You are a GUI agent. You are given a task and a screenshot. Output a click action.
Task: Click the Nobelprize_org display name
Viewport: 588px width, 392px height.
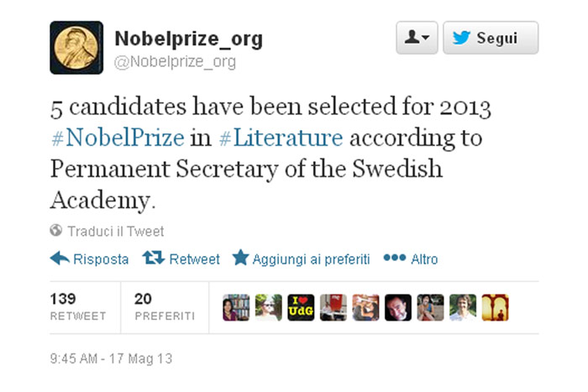187,39
